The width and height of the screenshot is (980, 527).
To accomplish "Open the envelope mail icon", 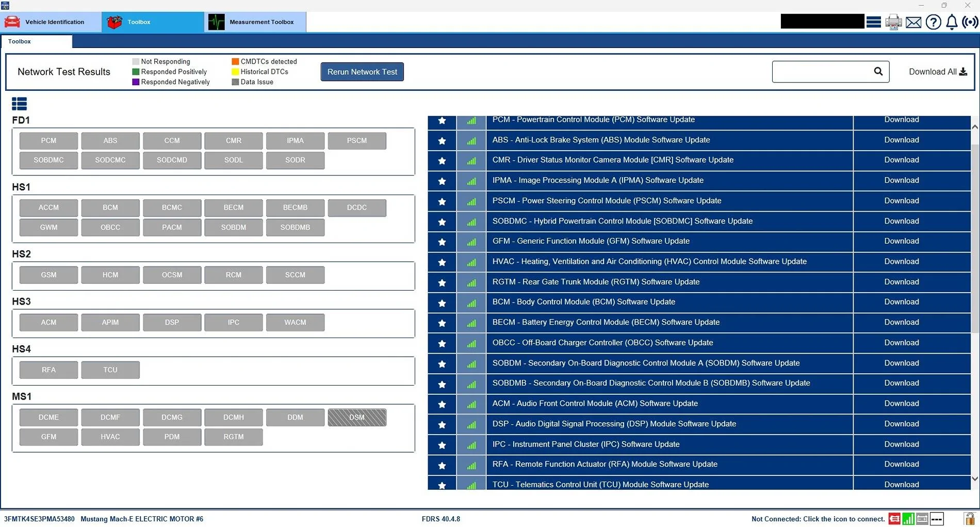I will [913, 23].
